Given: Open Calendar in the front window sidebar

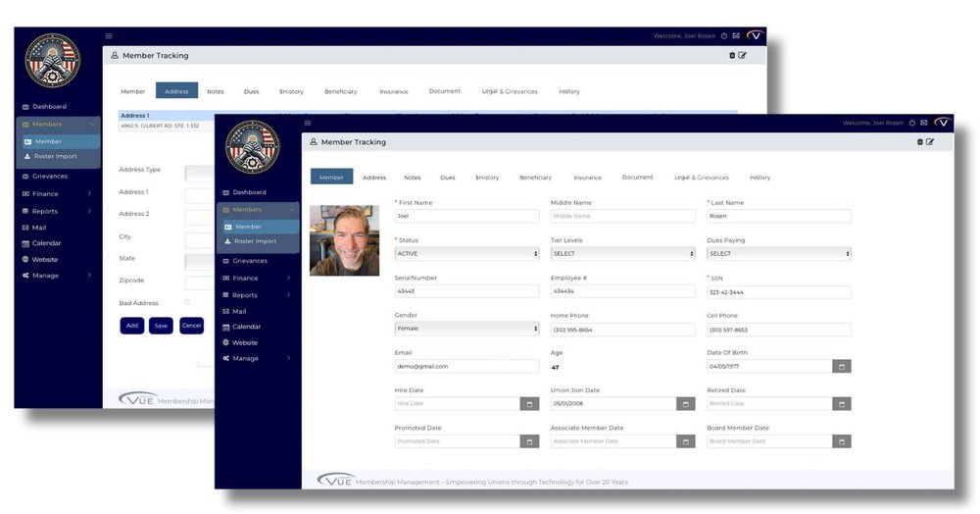Looking at the screenshot, I should coord(242,327).
